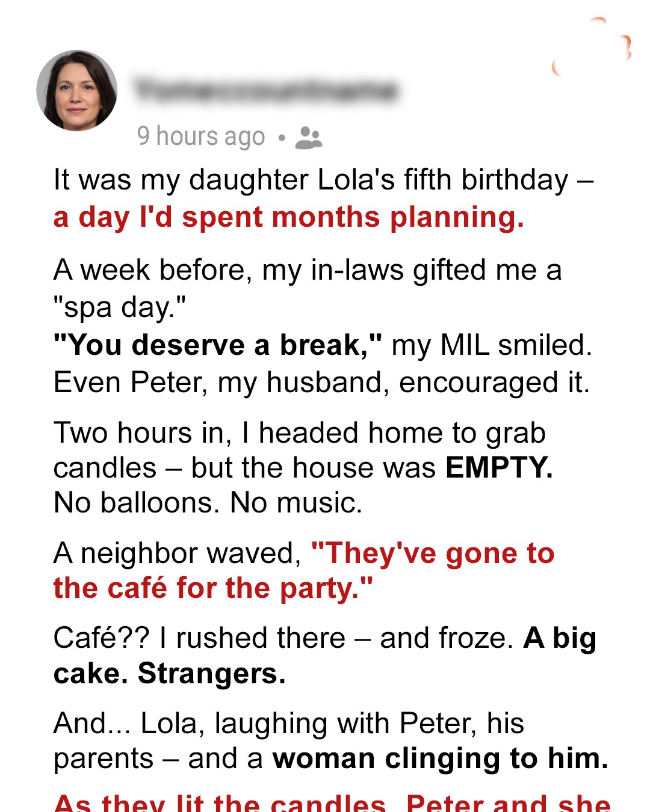The height and width of the screenshot is (812, 650).
Task: Click the bullet dot beside timestamp
Action: (281, 138)
